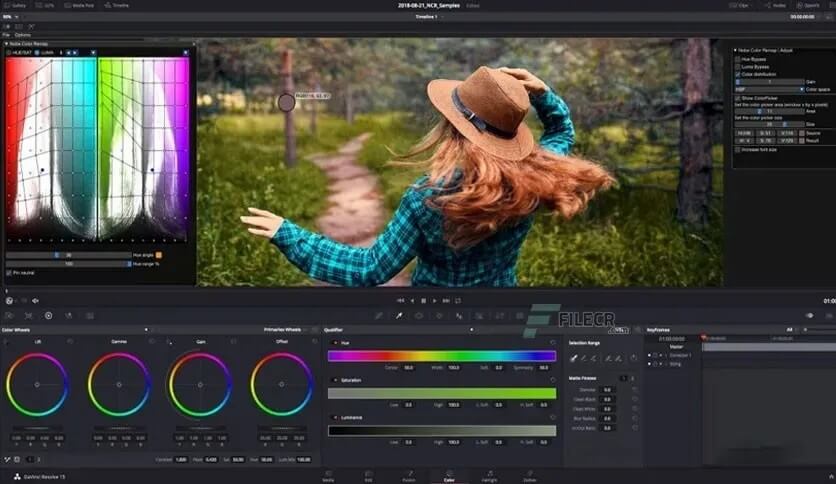Image resolution: width=836 pixels, height=484 pixels.
Task: Open the Gallery panel
Action: [14, 5]
